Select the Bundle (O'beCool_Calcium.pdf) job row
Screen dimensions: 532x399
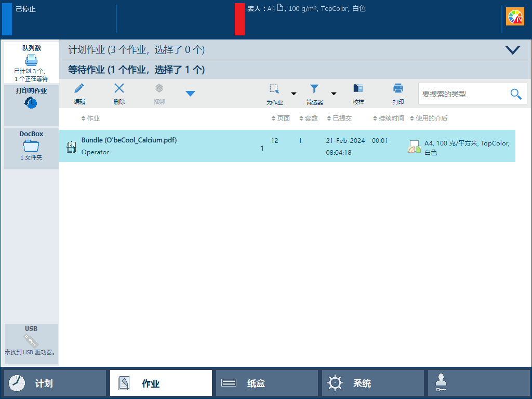pyautogui.click(x=287, y=146)
